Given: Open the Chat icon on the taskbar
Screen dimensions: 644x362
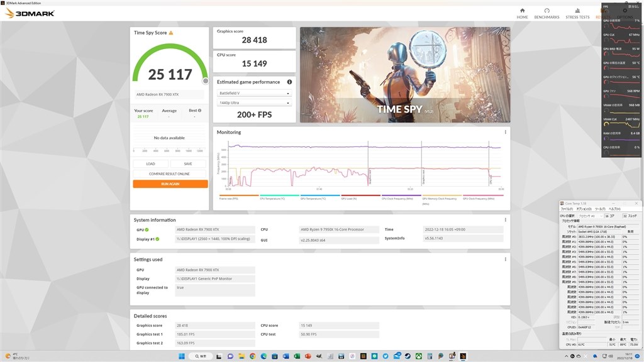Looking at the screenshot, I should (230, 356).
